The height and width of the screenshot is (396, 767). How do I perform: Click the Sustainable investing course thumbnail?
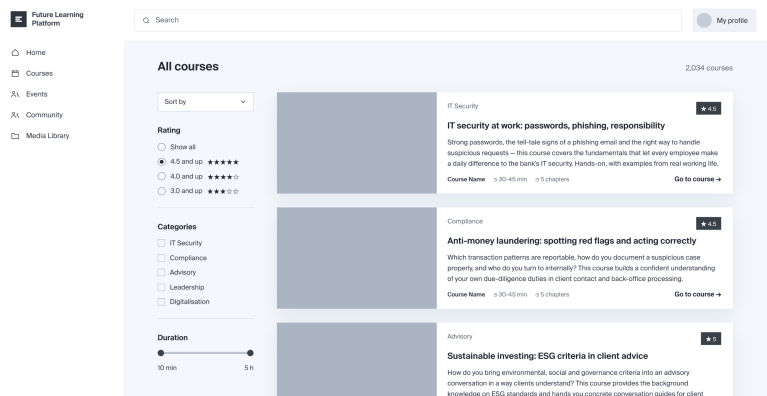(x=357, y=359)
